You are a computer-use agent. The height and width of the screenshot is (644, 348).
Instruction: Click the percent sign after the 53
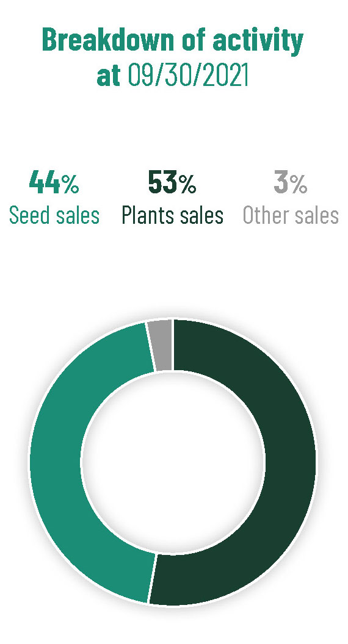(187, 184)
